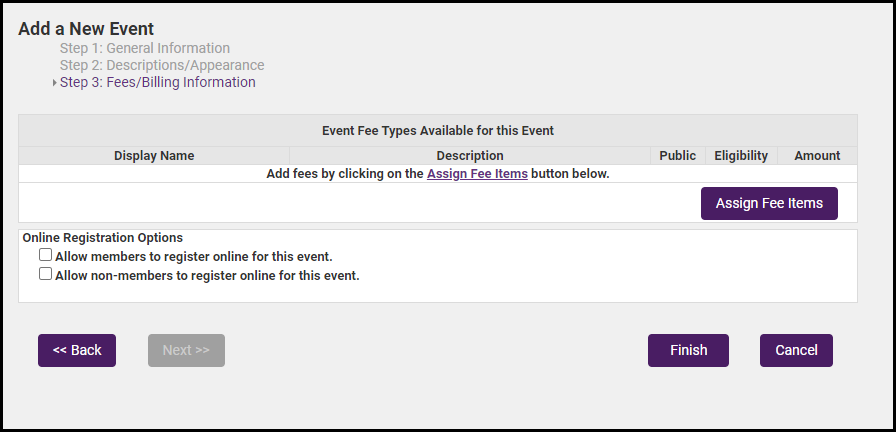Image resolution: width=896 pixels, height=432 pixels.
Task: Click the Eligibility column header
Action: [x=741, y=156]
